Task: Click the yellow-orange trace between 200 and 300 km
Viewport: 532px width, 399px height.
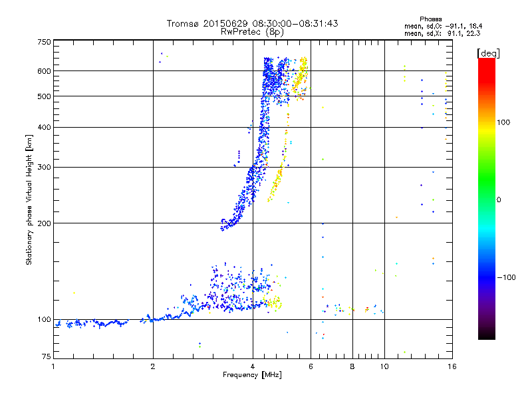Action: [275, 184]
